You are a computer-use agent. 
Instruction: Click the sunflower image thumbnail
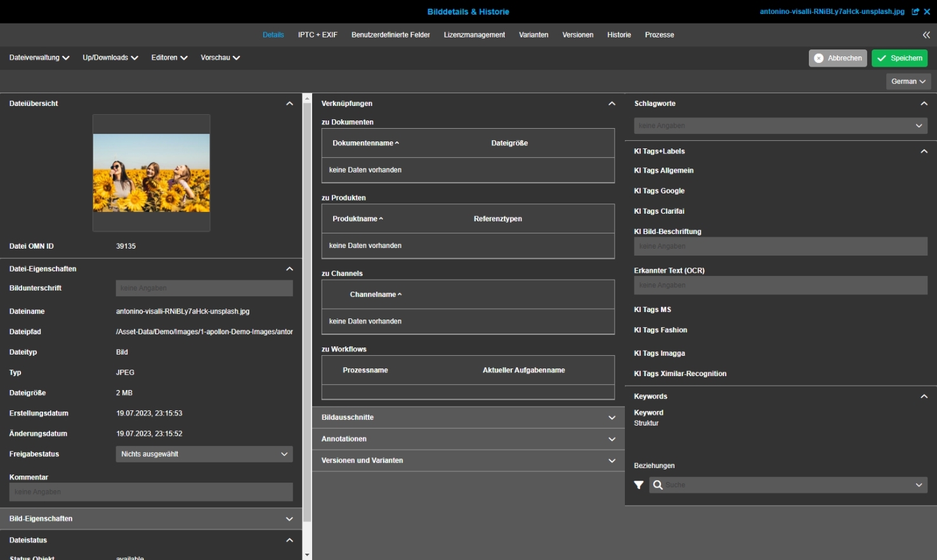pos(151,173)
